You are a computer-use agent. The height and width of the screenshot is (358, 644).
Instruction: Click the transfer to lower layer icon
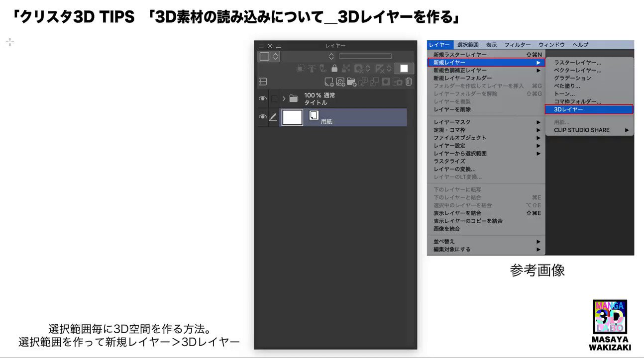click(x=363, y=82)
